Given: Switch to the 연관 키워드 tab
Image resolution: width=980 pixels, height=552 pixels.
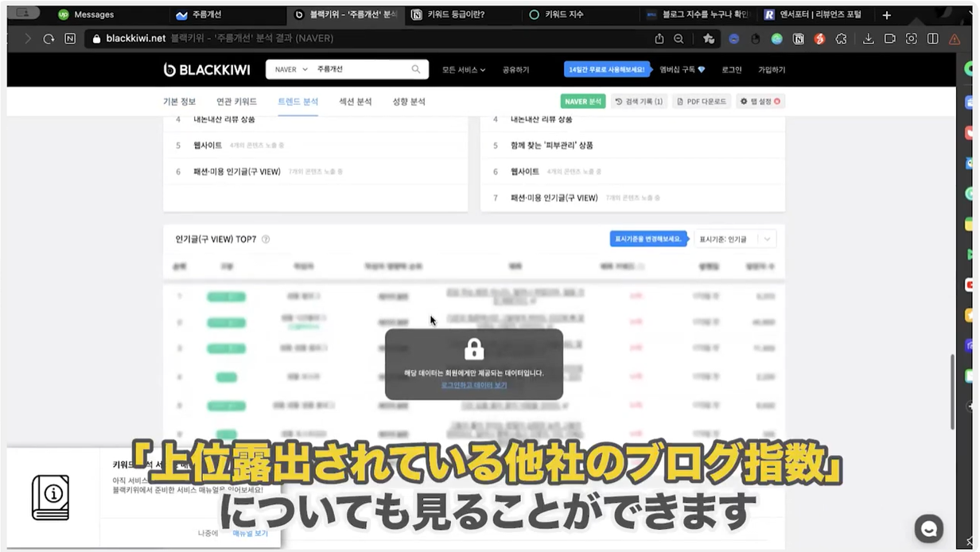Looking at the screenshot, I should 236,102.
